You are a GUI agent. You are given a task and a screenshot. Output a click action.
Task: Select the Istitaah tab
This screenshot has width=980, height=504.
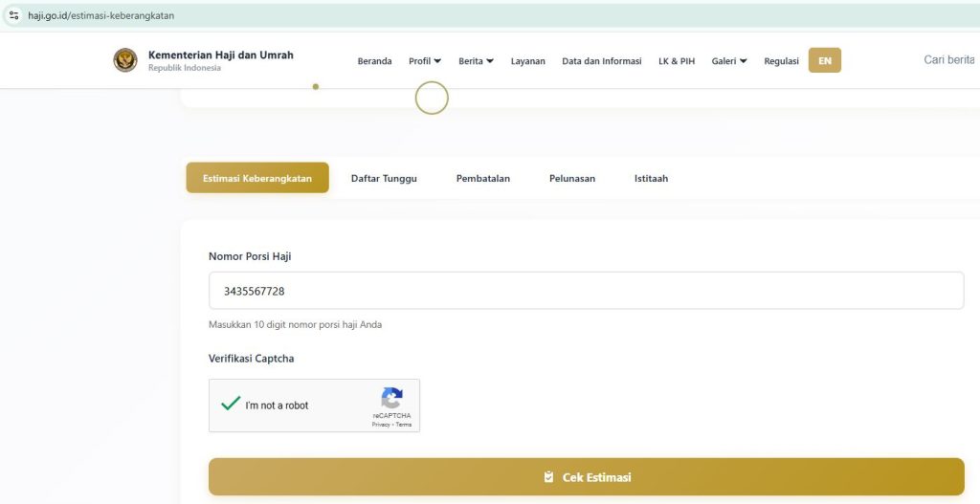(651, 178)
